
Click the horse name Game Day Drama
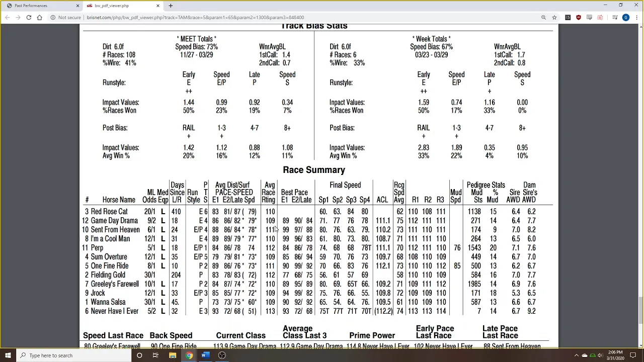click(x=114, y=221)
